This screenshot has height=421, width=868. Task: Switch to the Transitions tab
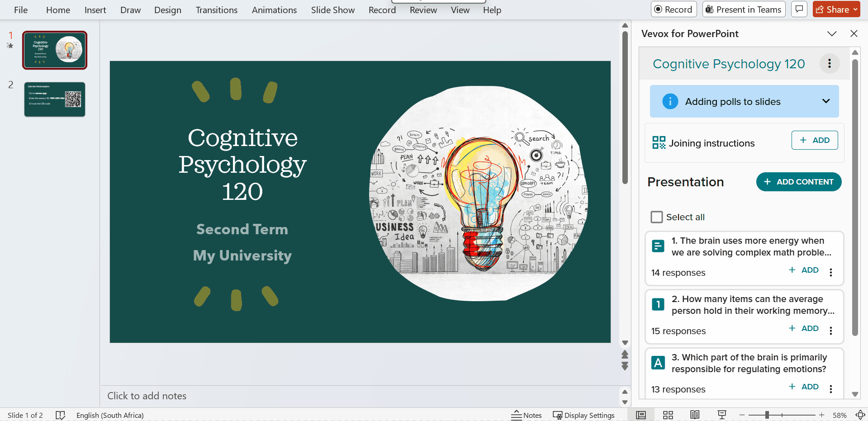point(216,10)
